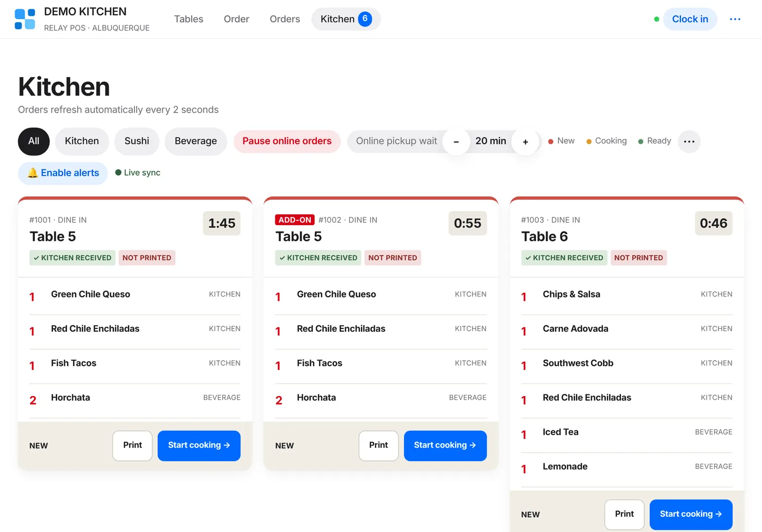Enable alerts with the bell button
The height and width of the screenshot is (532, 762).
[63, 173]
